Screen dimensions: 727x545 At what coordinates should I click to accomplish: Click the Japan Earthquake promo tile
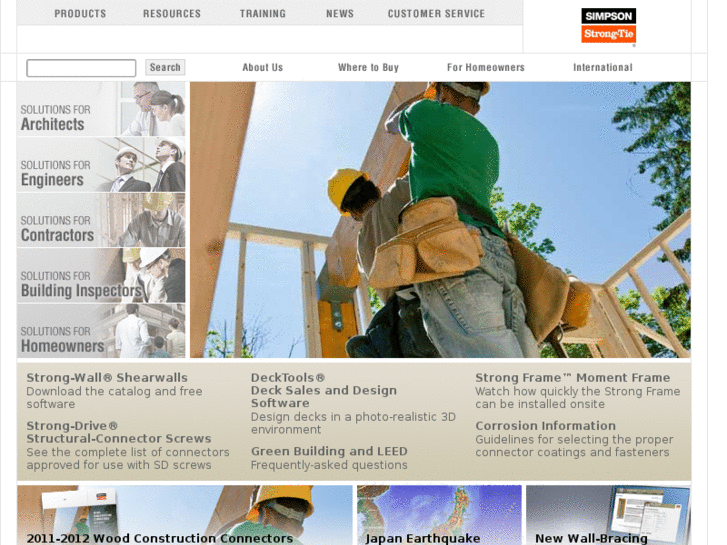[x=440, y=515]
